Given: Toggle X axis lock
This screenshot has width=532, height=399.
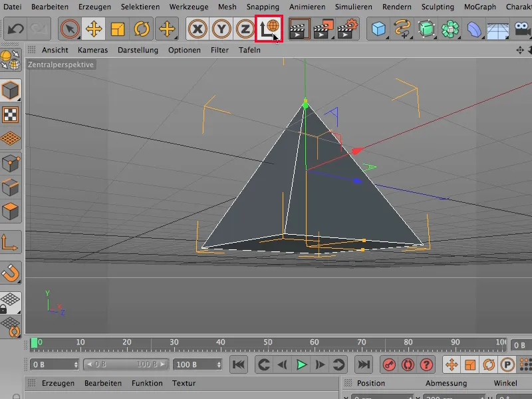Looking at the screenshot, I should pos(198,29).
